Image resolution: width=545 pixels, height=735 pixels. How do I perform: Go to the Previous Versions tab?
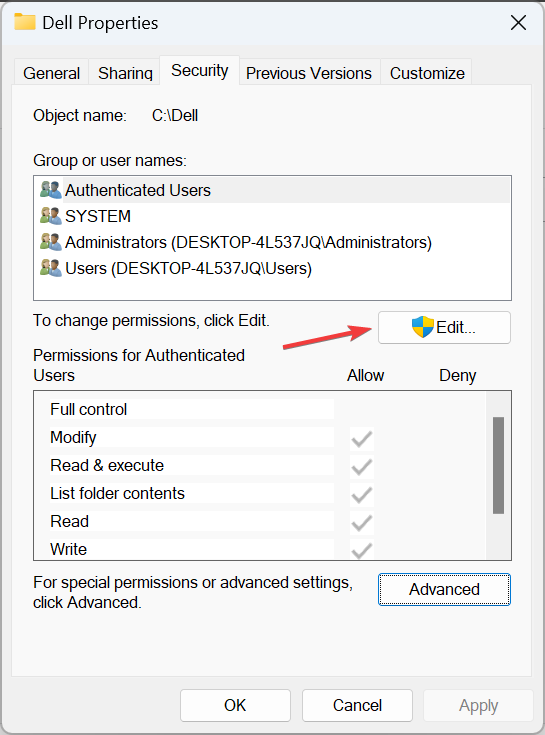[309, 73]
